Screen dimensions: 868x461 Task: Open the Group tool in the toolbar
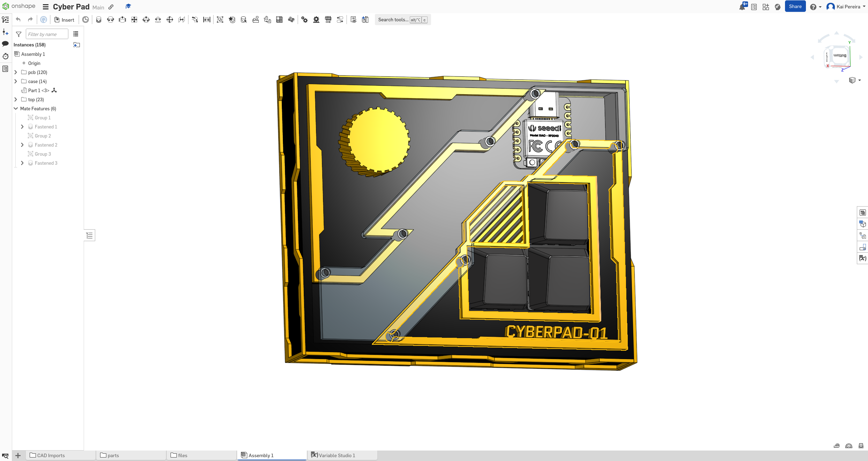pyautogui.click(x=220, y=20)
